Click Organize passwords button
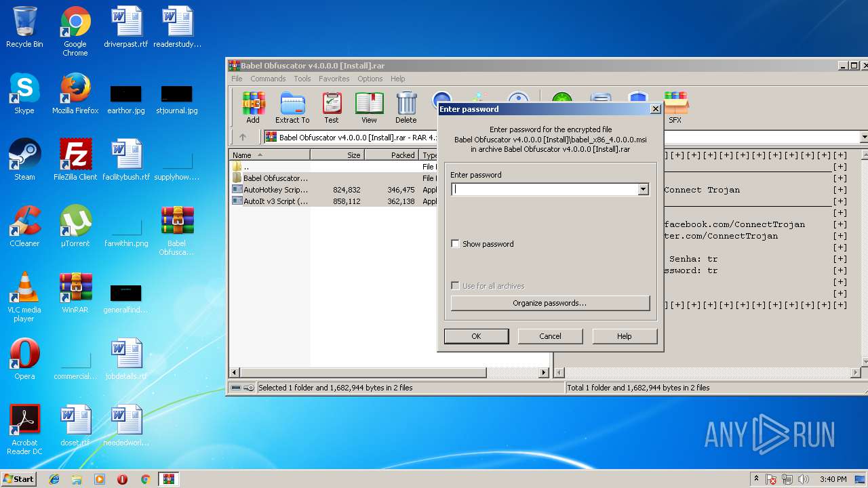 pyautogui.click(x=550, y=303)
